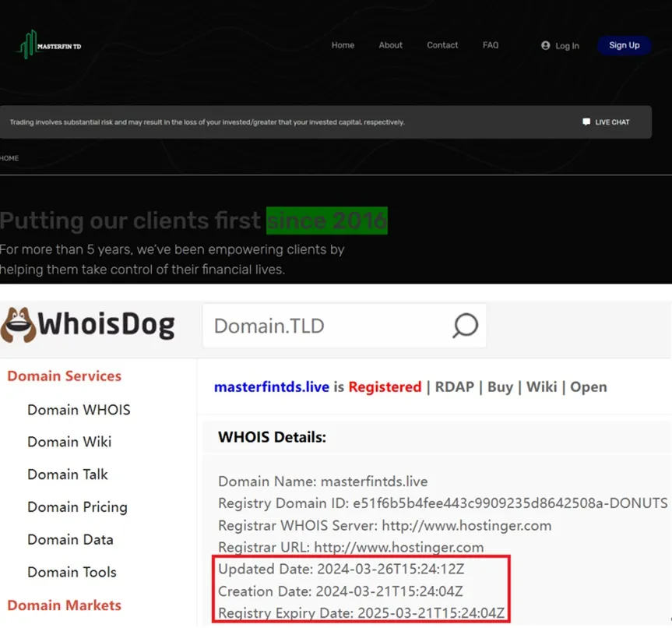Click the Domain Services heading
The height and width of the screenshot is (628, 672).
pos(65,376)
